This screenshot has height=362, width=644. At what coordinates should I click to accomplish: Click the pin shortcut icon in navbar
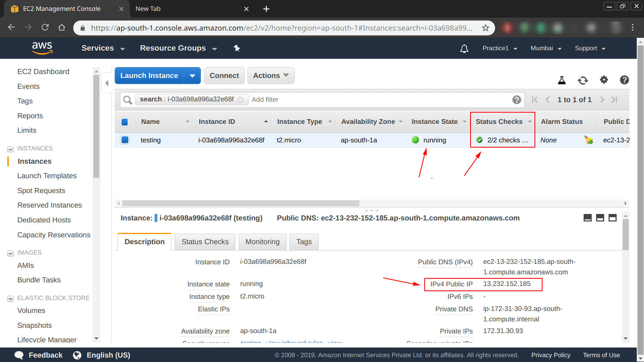coord(237,48)
